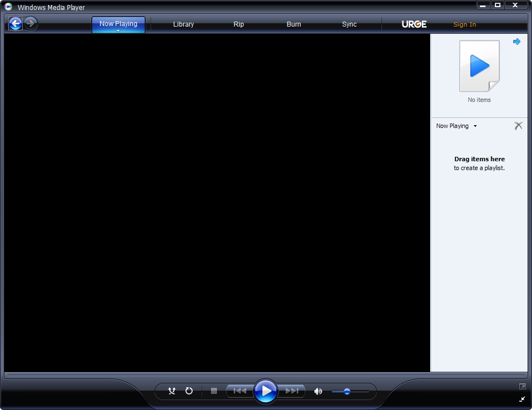Screen dimensions: 532x410
Task: Expand the Now Playing tab dropdown arrow
Action: [x=118, y=31]
